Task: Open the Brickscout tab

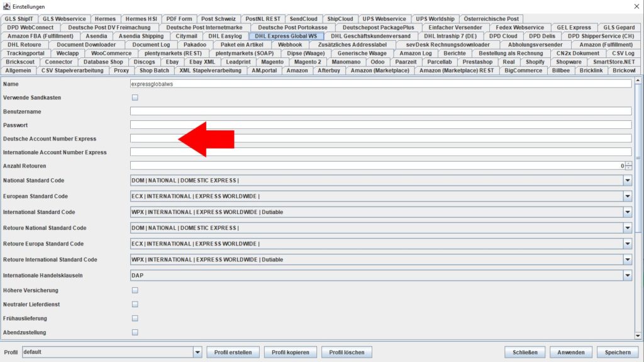Action: coord(20,62)
